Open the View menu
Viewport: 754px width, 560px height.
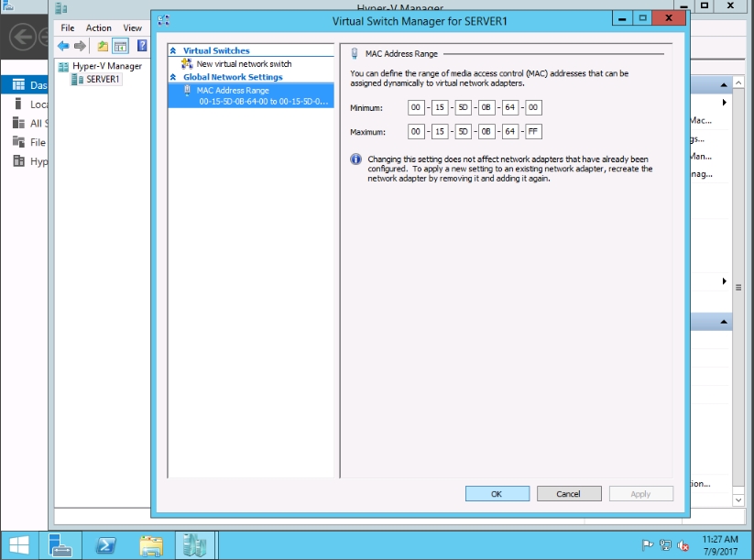click(132, 27)
